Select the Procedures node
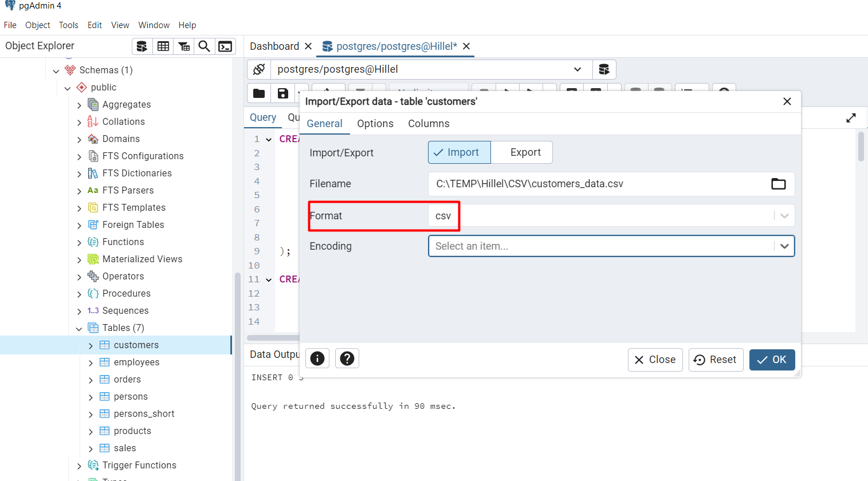Screen dimensions: 868x481 [x=126, y=294]
